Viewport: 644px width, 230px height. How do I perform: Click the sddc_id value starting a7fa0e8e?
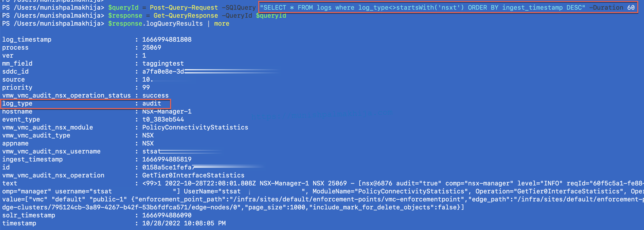coord(163,72)
